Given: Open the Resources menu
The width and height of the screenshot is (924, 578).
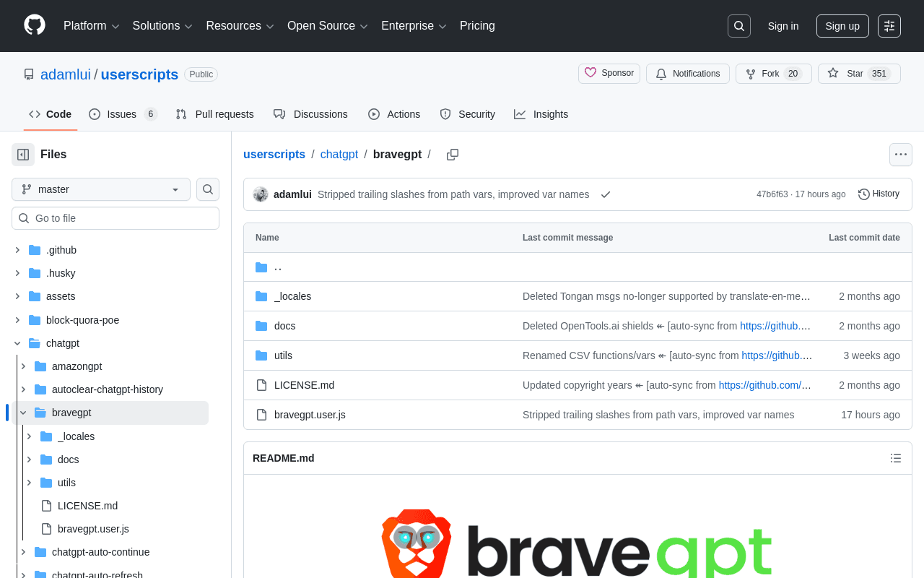Looking at the screenshot, I should (240, 26).
